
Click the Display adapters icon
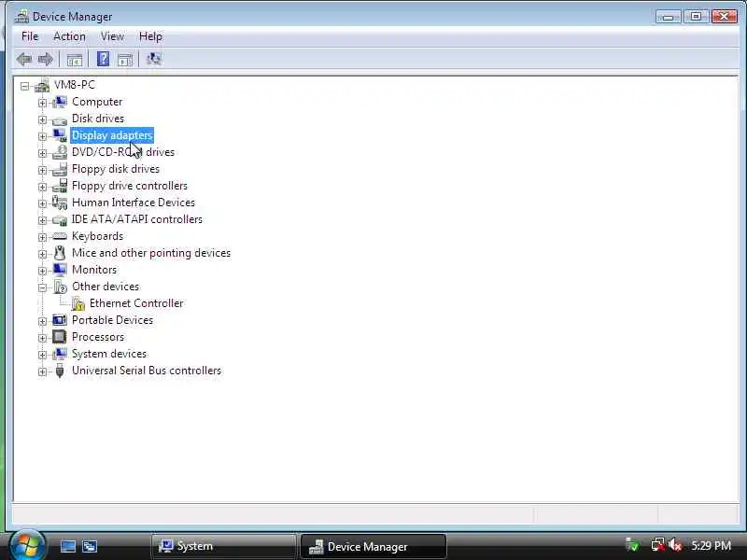click(x=60, y=135)
